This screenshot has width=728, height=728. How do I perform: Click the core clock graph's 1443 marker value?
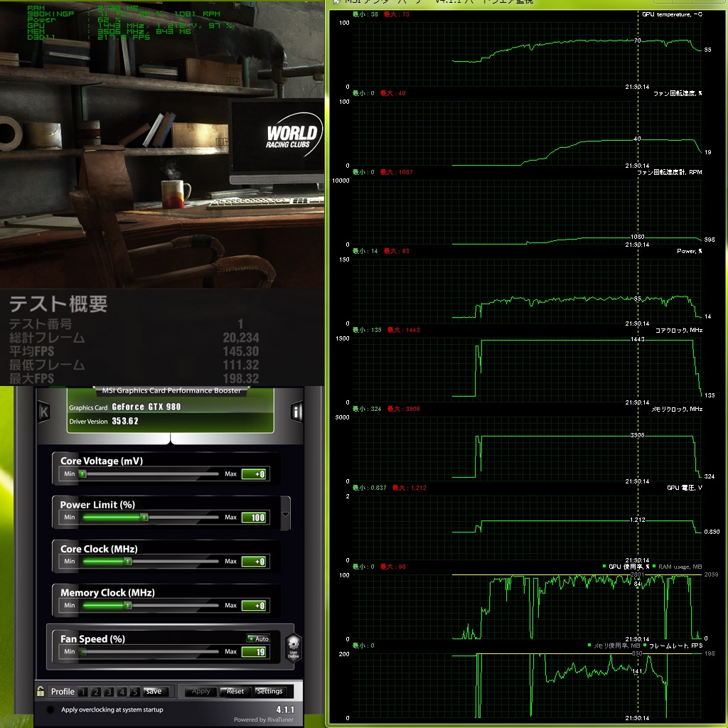(x=638, y=339)
